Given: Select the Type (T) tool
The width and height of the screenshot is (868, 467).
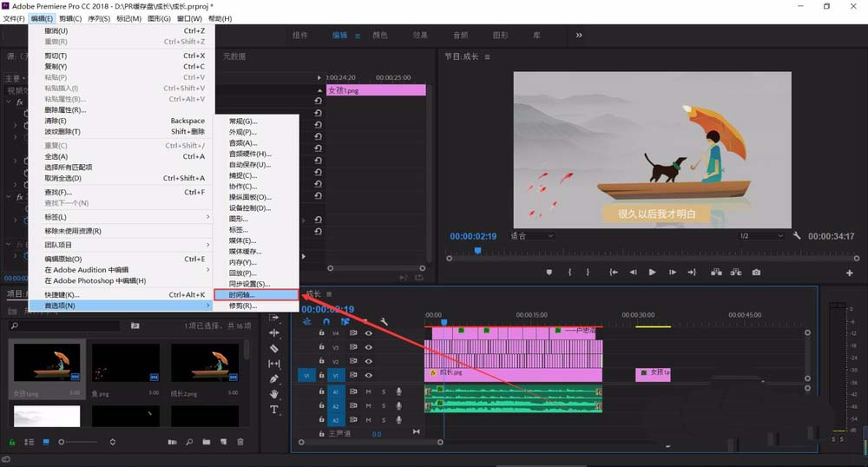Looking at the screenshot, I should (x=274, y=410).
